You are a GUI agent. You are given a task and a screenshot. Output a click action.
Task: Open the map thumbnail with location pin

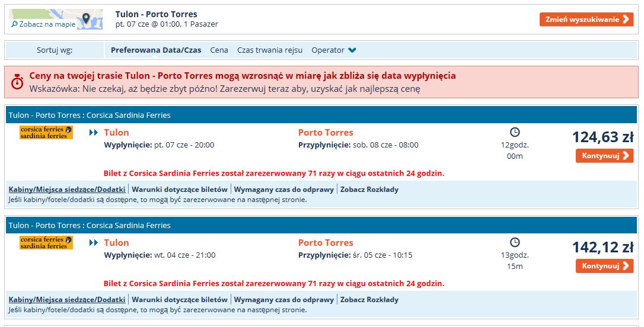56,20
